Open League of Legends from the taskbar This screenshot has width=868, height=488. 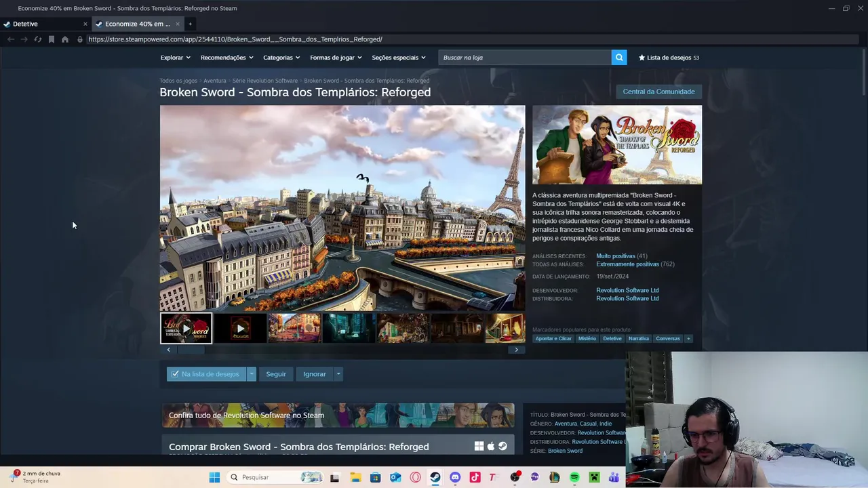554,477
